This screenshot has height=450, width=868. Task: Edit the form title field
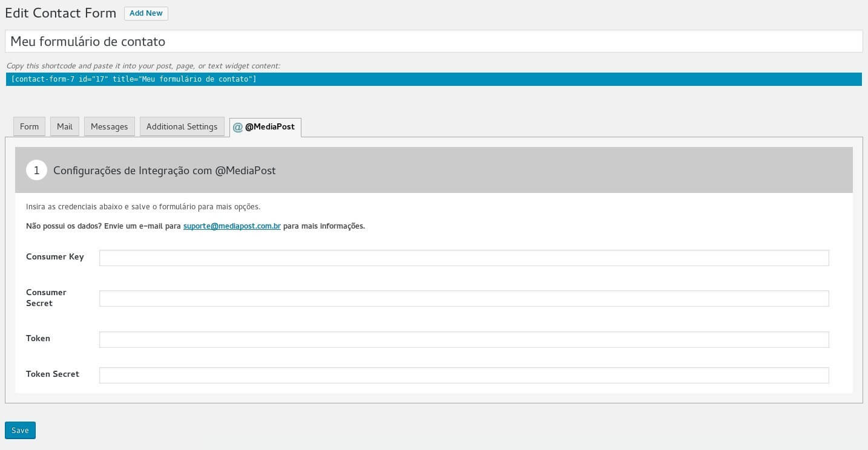[433, 41]
